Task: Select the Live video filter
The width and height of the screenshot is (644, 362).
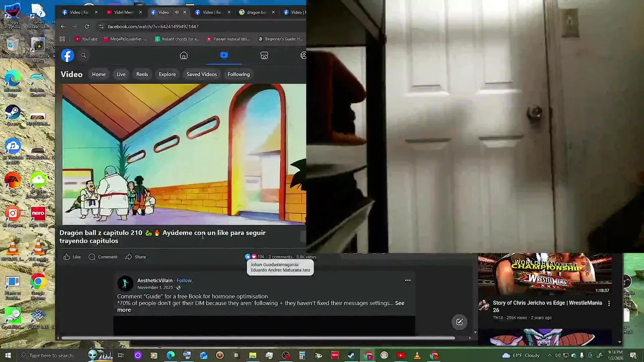Action: (x=121, y=74)
